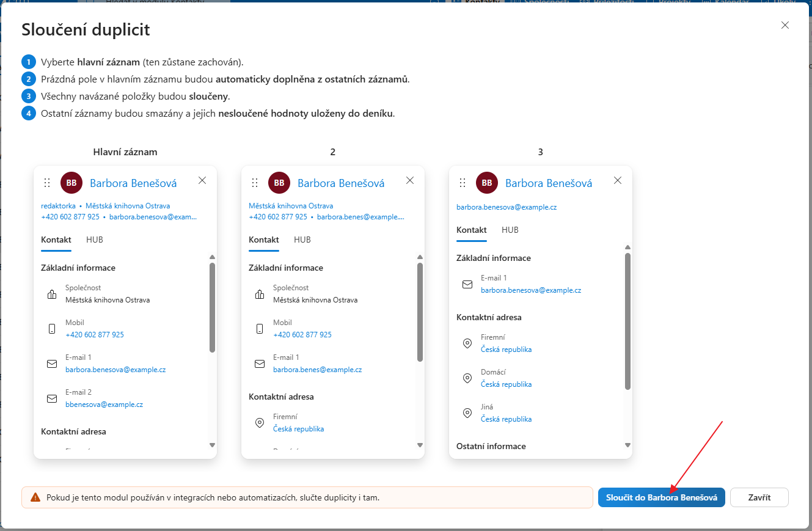Click Společnost building icon in main record
This screenshot has width=812, height=531.
click(52, 294)
